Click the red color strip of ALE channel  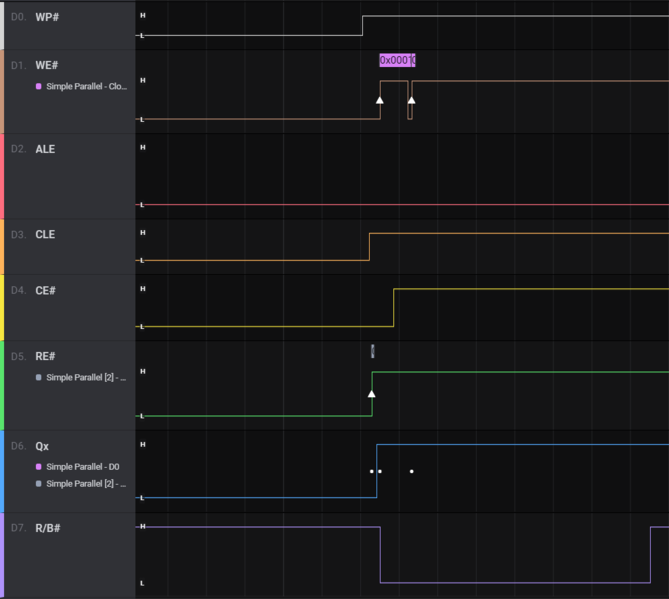[2, 176]
